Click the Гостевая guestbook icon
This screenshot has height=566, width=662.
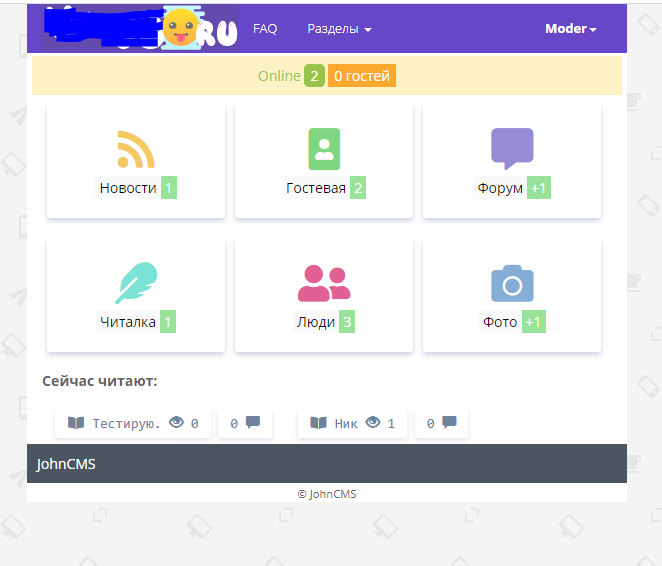324,149
